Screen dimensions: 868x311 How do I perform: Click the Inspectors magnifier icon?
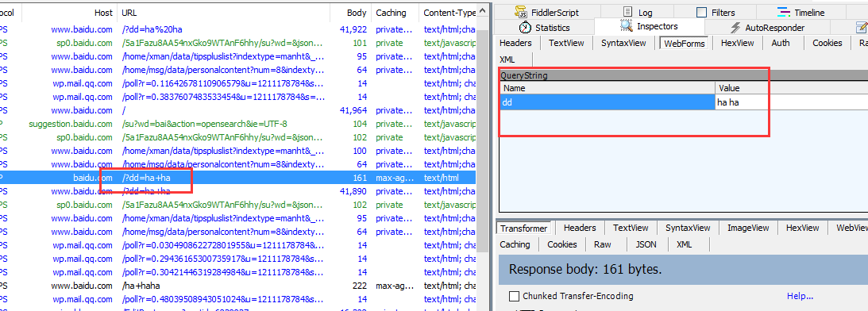[x=626, y=25]
